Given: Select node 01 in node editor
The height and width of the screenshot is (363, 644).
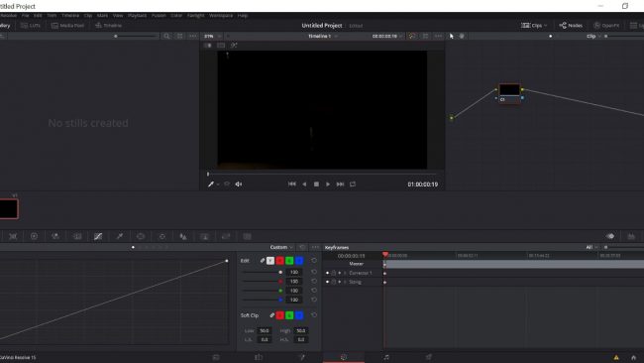Looking at the screenshot, I should click(x=509, y=93).
